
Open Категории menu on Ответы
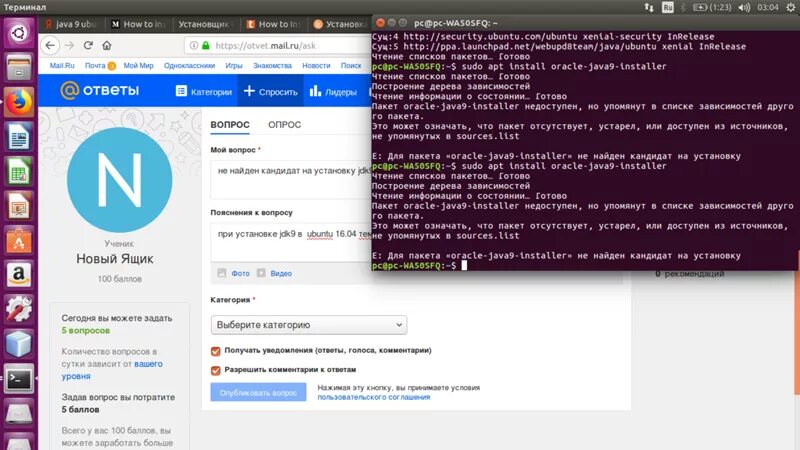click(204, 92)
